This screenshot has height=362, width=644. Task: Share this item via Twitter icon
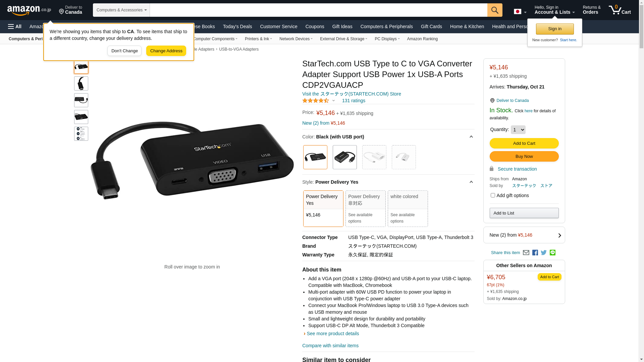(544, 253)
